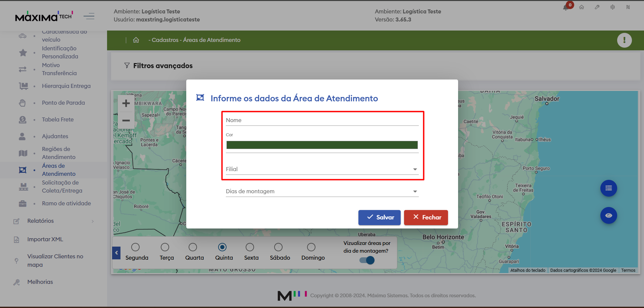Expand the Relatórios menu chevron

click(x=93, y=221)
